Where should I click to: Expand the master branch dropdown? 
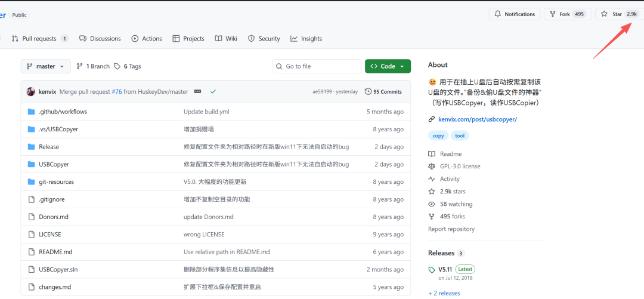[x=45, y=66]
